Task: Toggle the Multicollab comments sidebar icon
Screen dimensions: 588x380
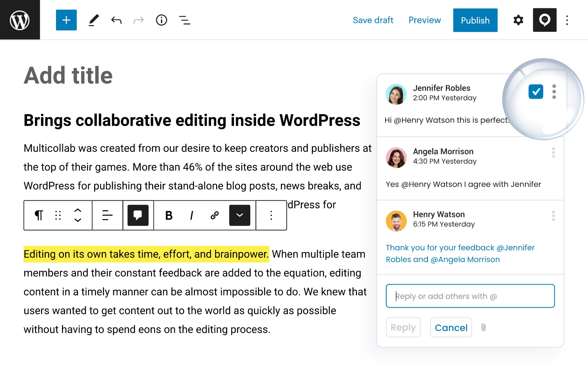Action: tap(544, 20)
